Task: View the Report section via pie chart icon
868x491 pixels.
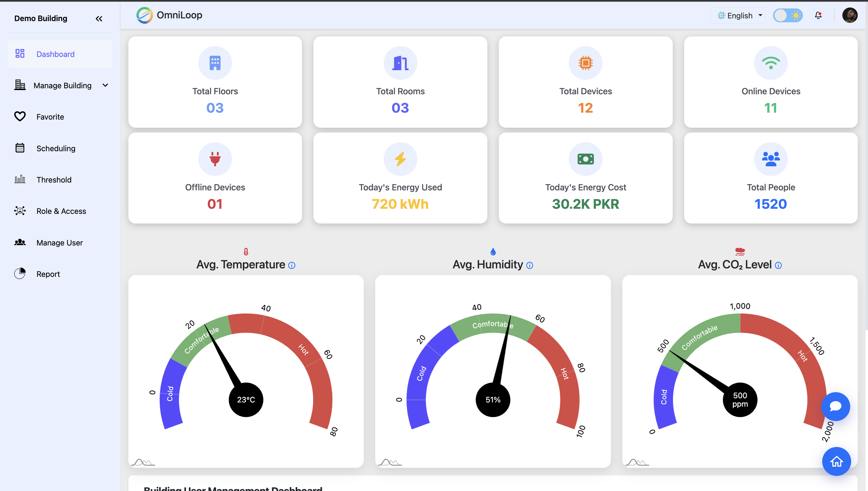Action: (20, 274)
